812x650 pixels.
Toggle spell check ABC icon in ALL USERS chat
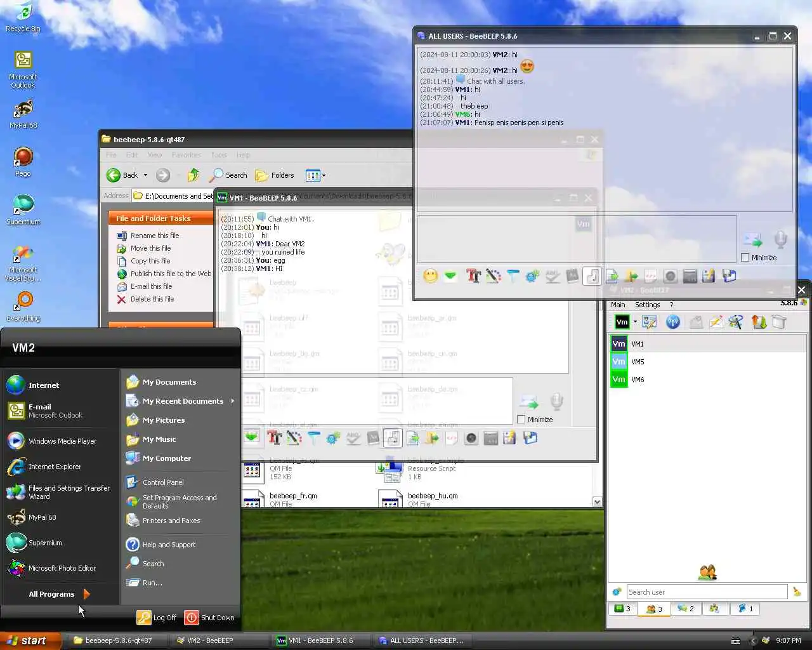tap(553, 276)
